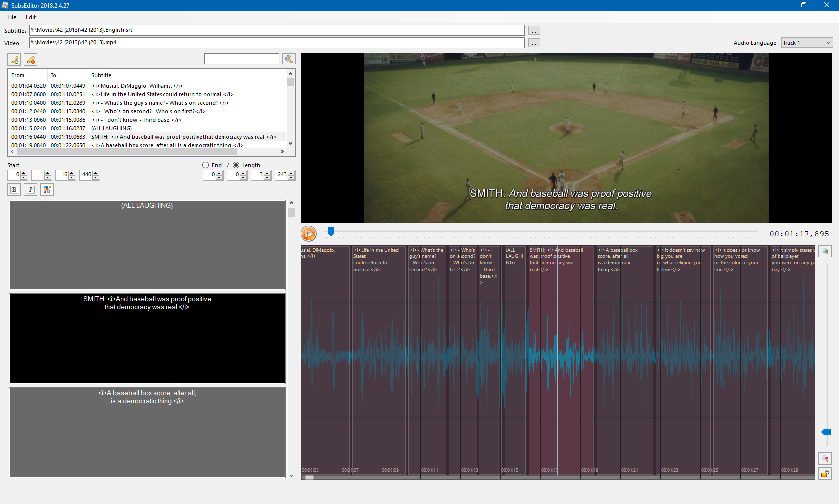The width and height of the screenshot is (839, 504).
Task: Open the subtitle color picker icon
Action: point(47,190)
